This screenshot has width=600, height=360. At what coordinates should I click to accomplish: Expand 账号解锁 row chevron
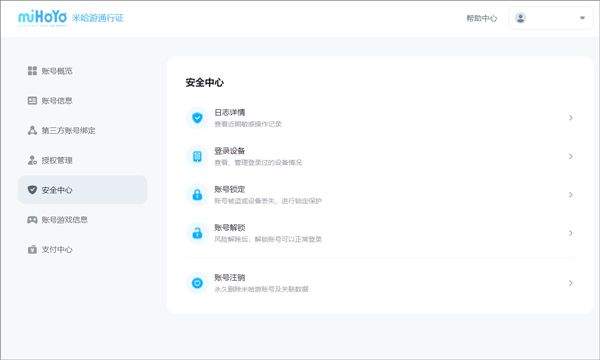[571, 233]
